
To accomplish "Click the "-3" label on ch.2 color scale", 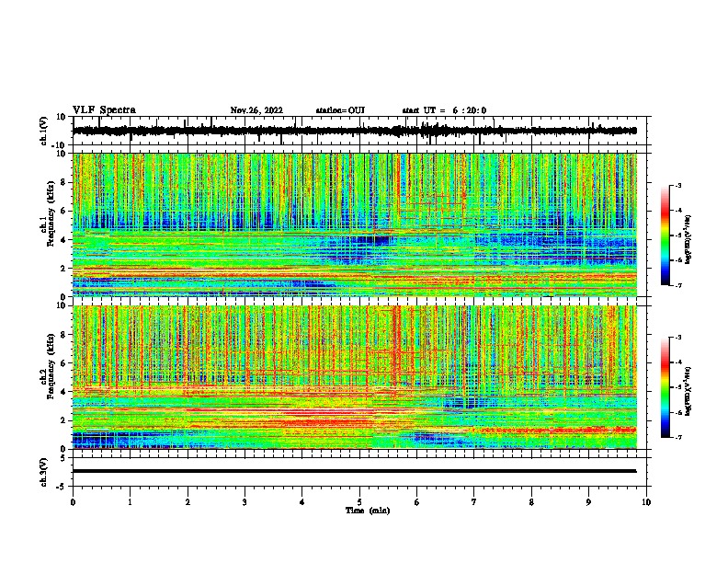I will (677, 338).
